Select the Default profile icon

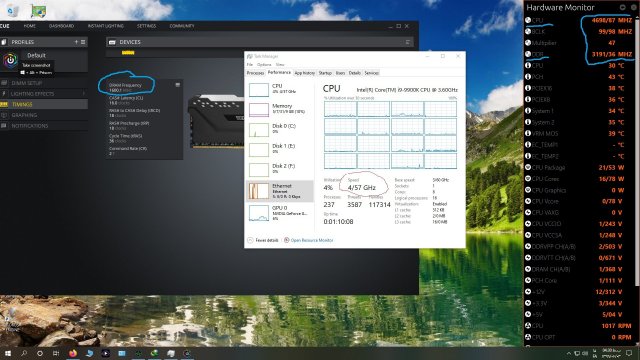pyautogui.click(x=10, y=60)
